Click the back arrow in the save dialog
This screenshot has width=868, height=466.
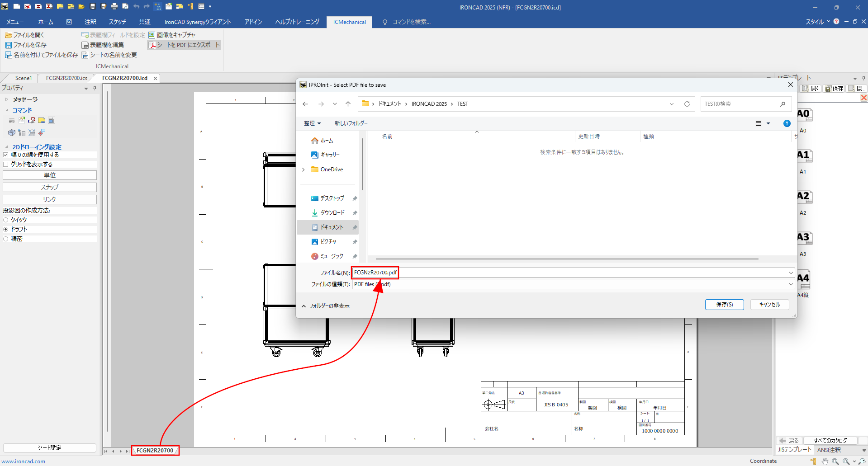coord(305,104)
